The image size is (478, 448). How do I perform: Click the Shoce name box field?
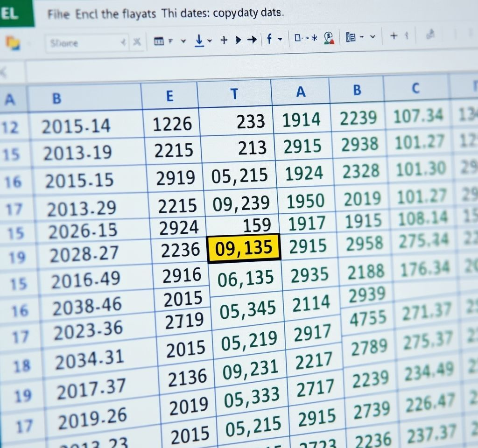coord(87,42)
